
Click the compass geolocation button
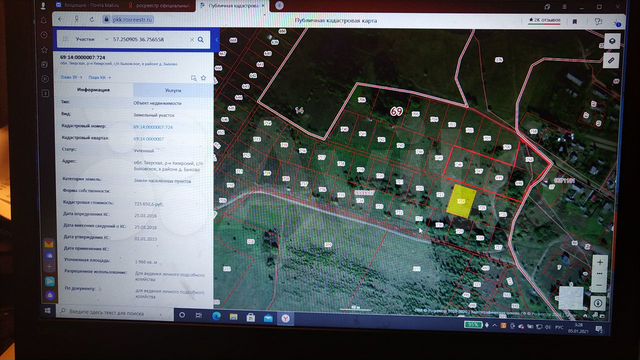[598, 303]
